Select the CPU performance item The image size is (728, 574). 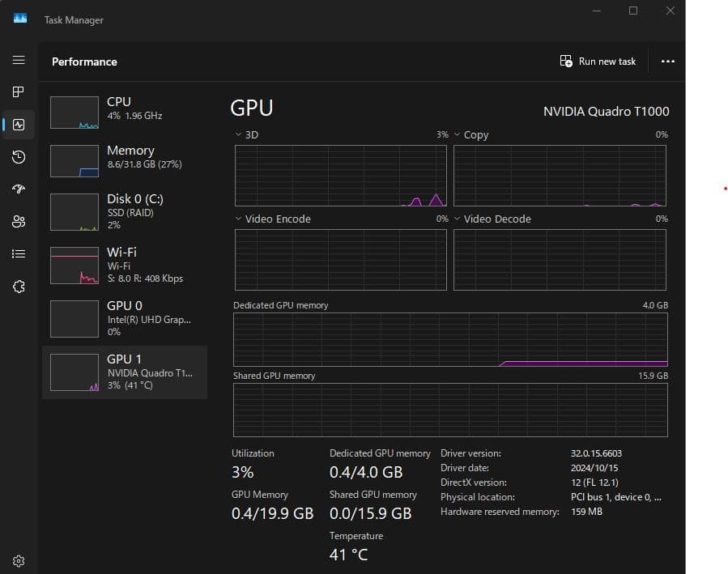pyautogui.click(x=125, y=113)
